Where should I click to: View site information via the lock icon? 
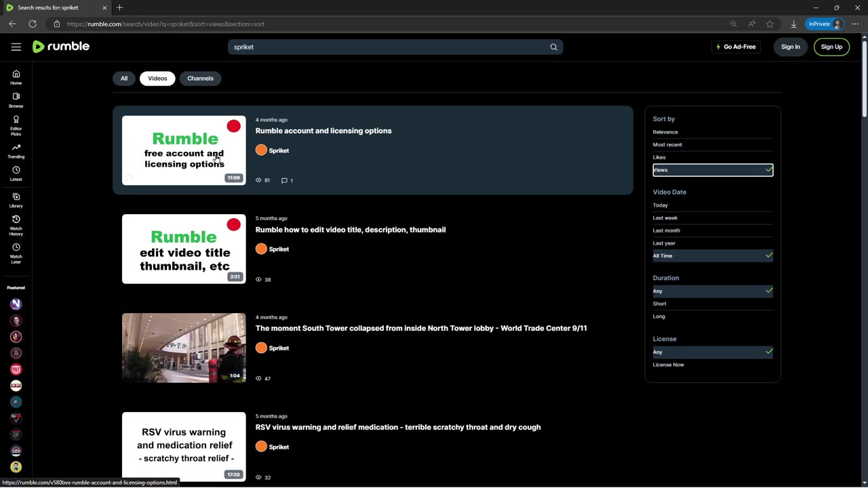pyautogui.click(x=57, y=24)
